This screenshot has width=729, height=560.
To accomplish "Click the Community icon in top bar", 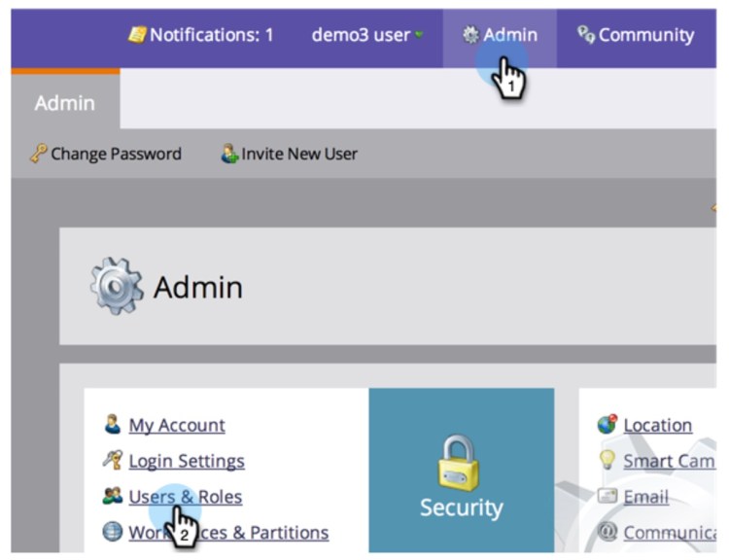I will point(585,35).
